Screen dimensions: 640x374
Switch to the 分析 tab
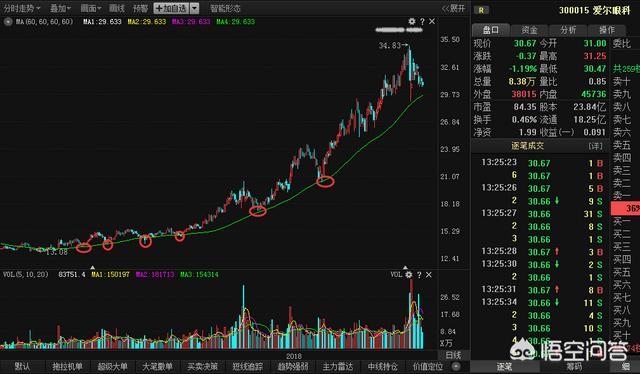click(x=568, y=30)
